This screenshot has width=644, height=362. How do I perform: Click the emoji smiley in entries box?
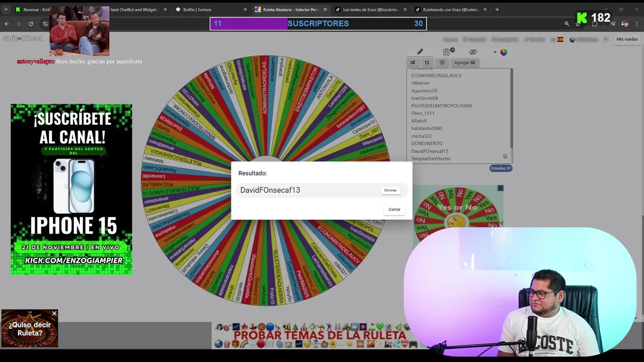[x=505, y=156]
